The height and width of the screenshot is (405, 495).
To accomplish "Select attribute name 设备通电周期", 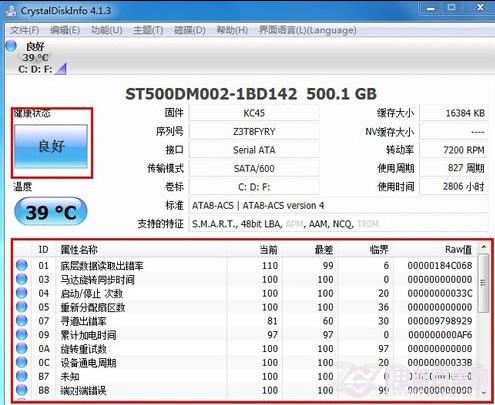I will pyautogui.click(x=88, y=362).
